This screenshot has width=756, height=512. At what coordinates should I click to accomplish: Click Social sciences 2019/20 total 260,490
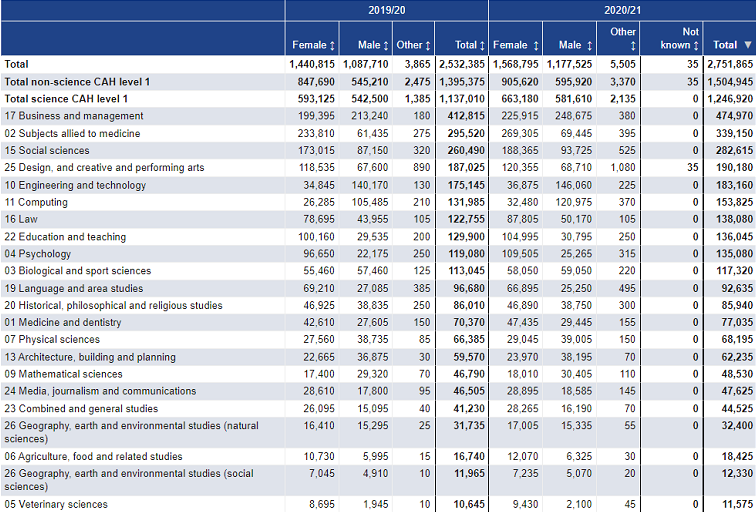point(466,150)
